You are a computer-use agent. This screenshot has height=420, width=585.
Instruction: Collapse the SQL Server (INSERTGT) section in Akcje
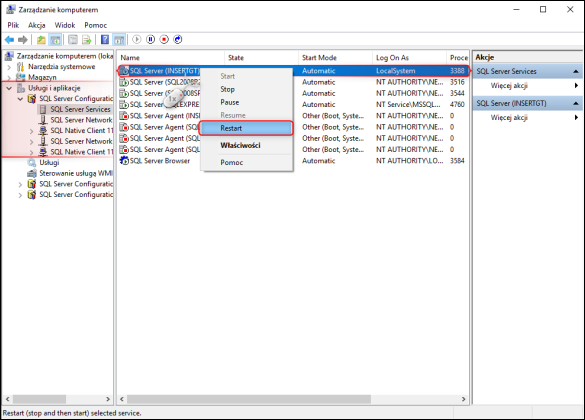[576, 103]
